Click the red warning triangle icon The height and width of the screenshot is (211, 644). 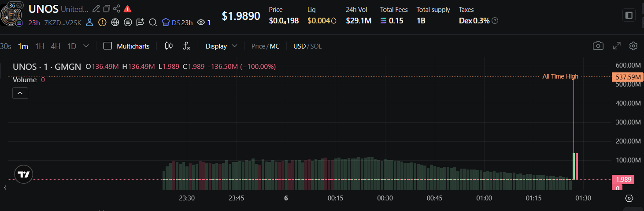[x=127, y=9]
